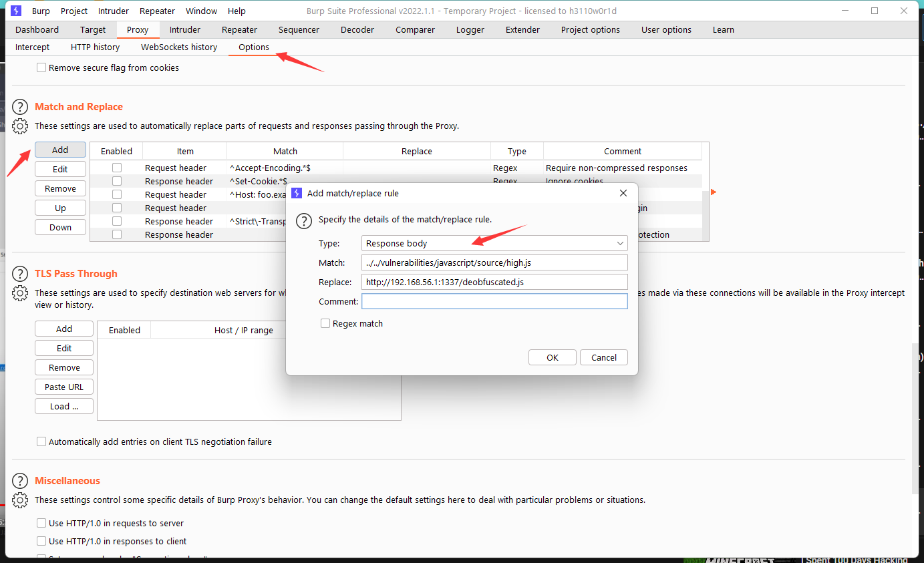Image resolution: width=924 pixels, height=563 pixels.
Task: Click Add in Match and Replace
Action: (60, 150)
